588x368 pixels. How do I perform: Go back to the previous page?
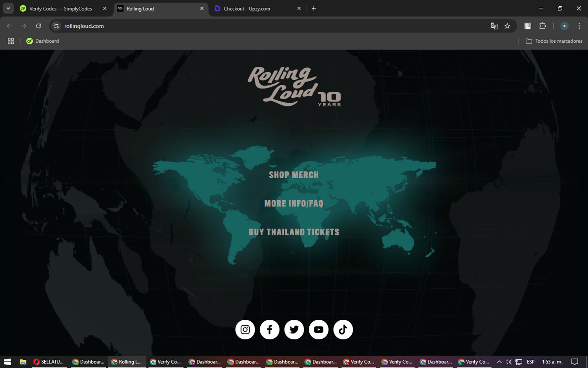pos(9,26)
